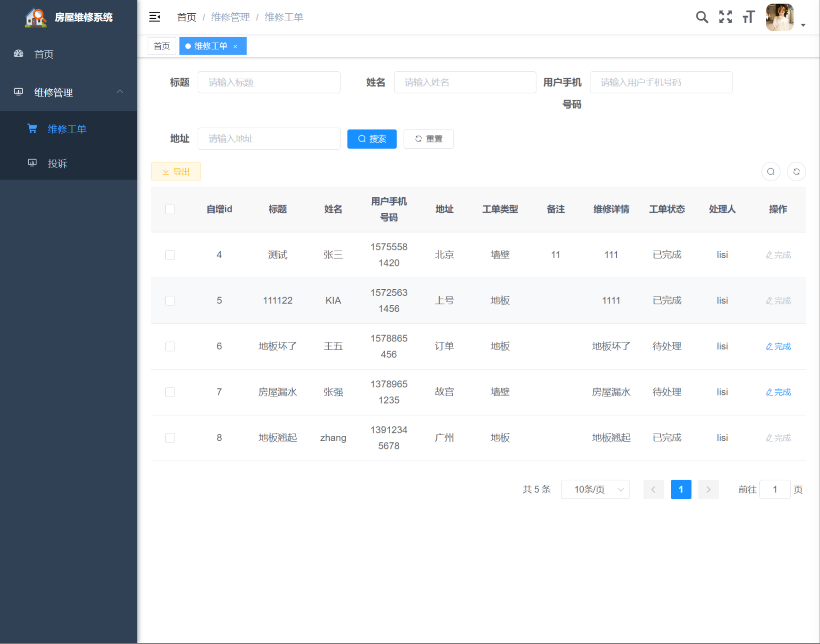Check the row with id 4

(170, 255)
